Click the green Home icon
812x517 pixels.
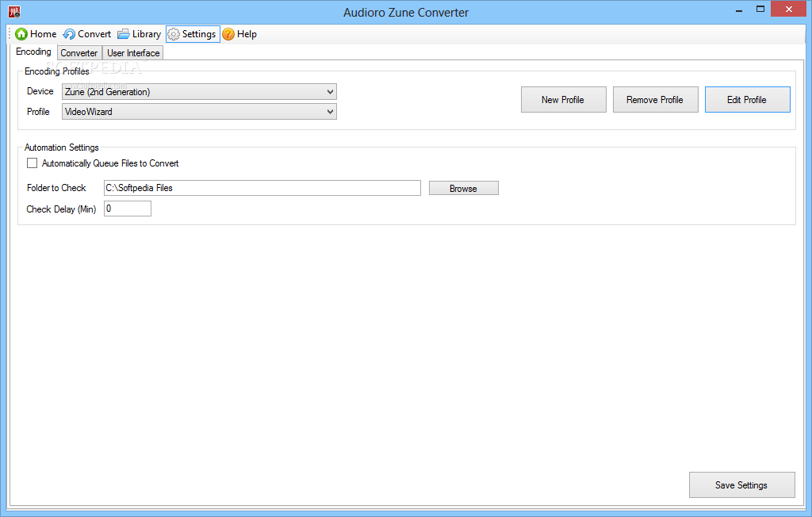21,34
